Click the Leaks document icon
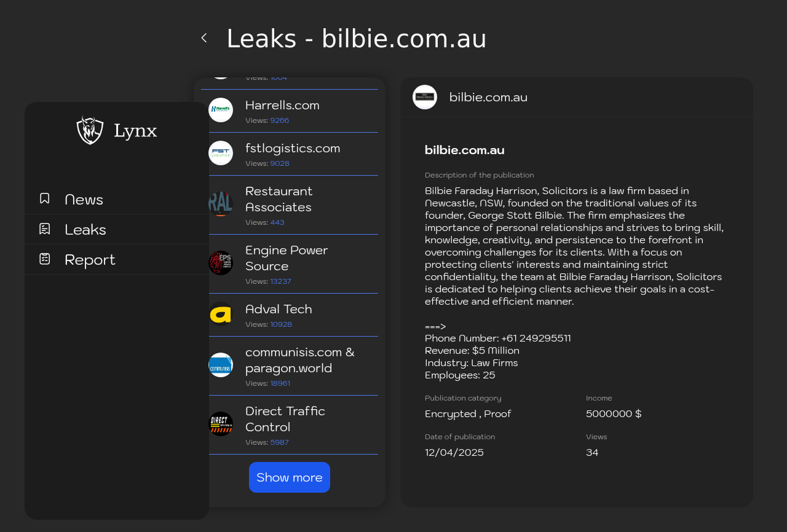This screenshot has height=532, width=787. [45, 229]
